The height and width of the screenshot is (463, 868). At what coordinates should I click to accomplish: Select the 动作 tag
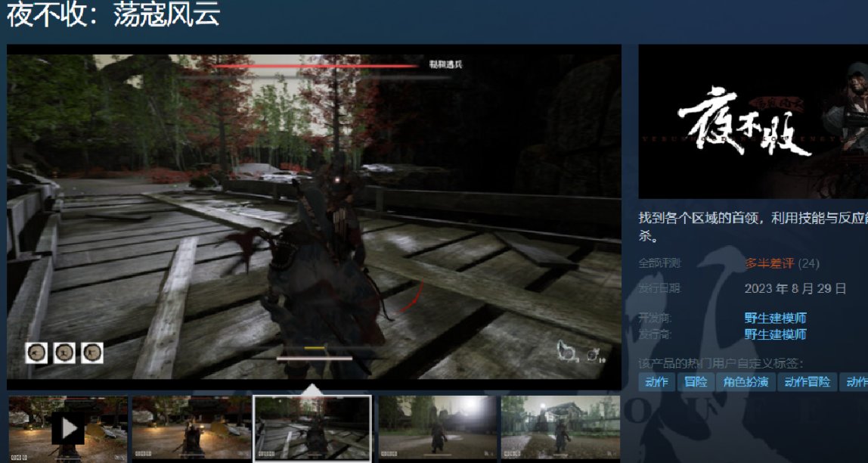[657, 381]
